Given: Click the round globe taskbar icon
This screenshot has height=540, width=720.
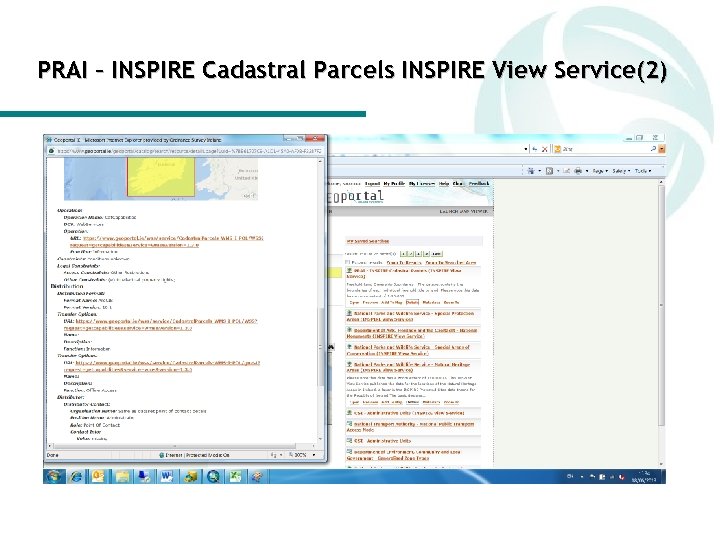Looking at the screenshot, I should coord(213,477).
